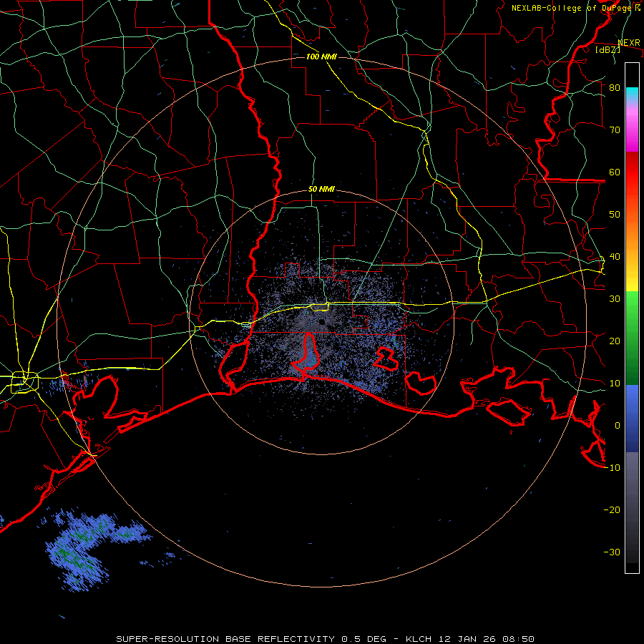Pick the magenta segment of the color bar
Screen dimensions: 644x644
point(632,130)
